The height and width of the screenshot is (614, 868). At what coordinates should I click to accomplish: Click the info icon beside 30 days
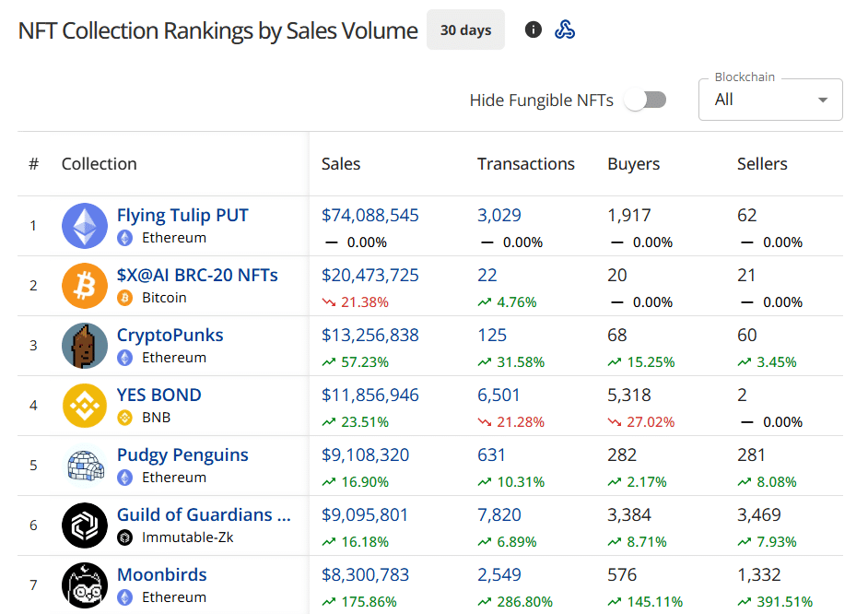click(534, 30)
